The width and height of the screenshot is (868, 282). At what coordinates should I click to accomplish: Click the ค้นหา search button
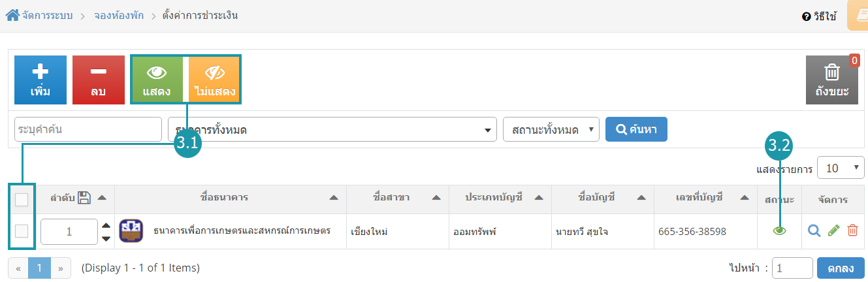[637, 129]
